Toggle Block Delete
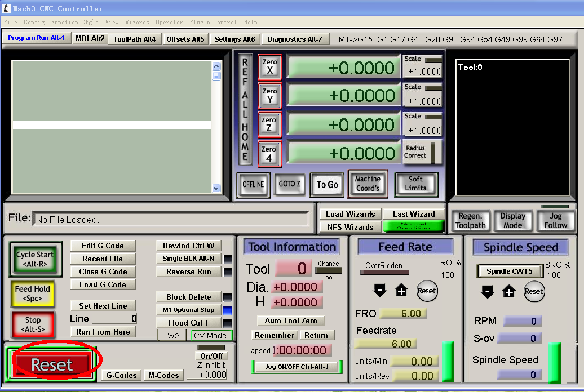This screenshot has height=392, width=584. coord(188,297)
